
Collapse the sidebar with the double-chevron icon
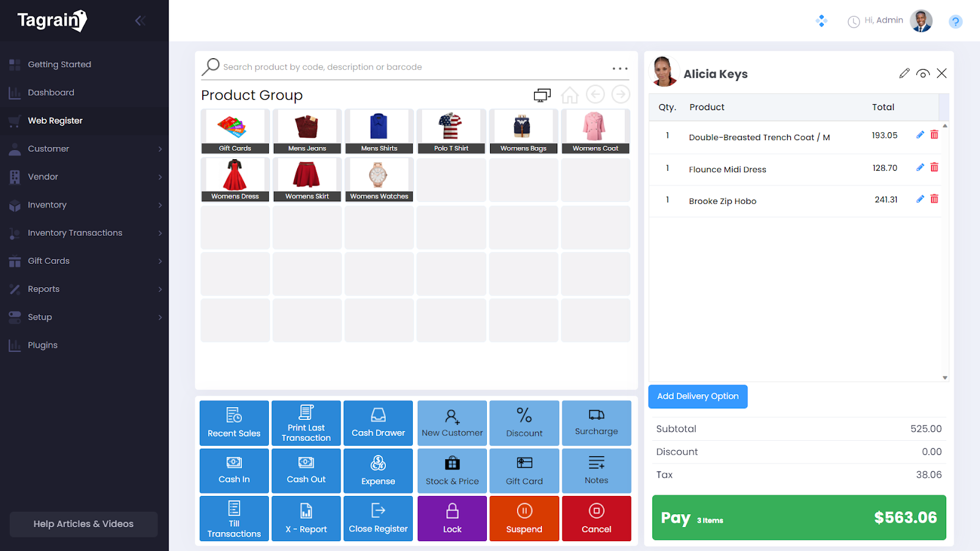pos(140,21)
